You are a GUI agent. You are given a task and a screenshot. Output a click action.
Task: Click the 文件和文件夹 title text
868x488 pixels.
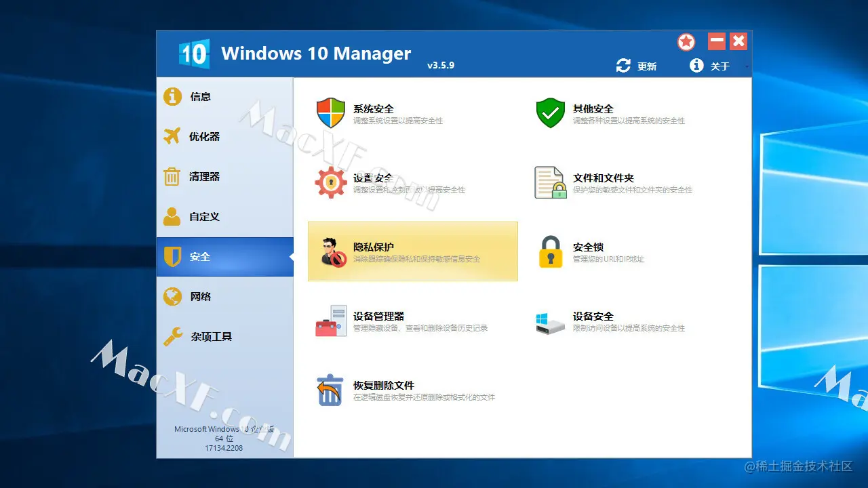pyautogui.click(x=604, y=178)
